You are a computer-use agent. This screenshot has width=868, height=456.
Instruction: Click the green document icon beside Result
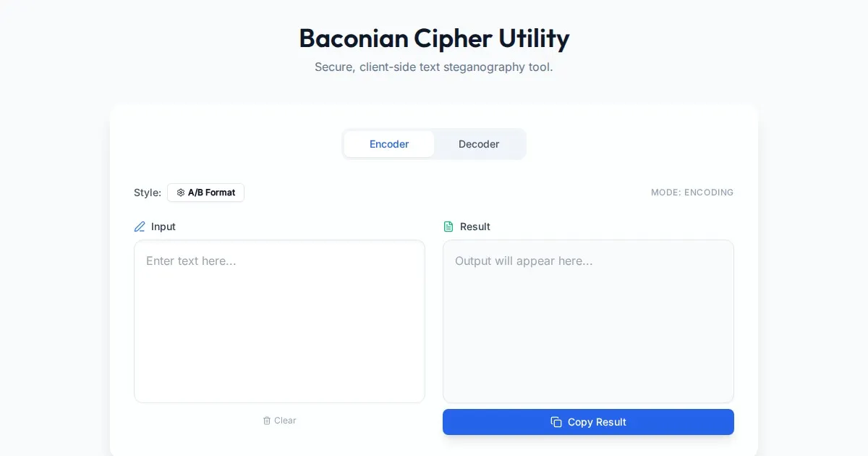(x=448, y=227)
